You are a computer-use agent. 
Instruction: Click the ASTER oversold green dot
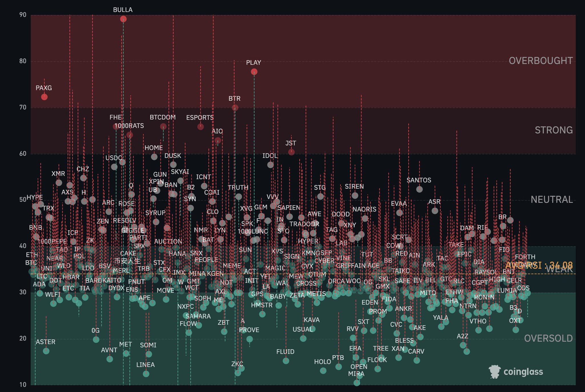46,351
